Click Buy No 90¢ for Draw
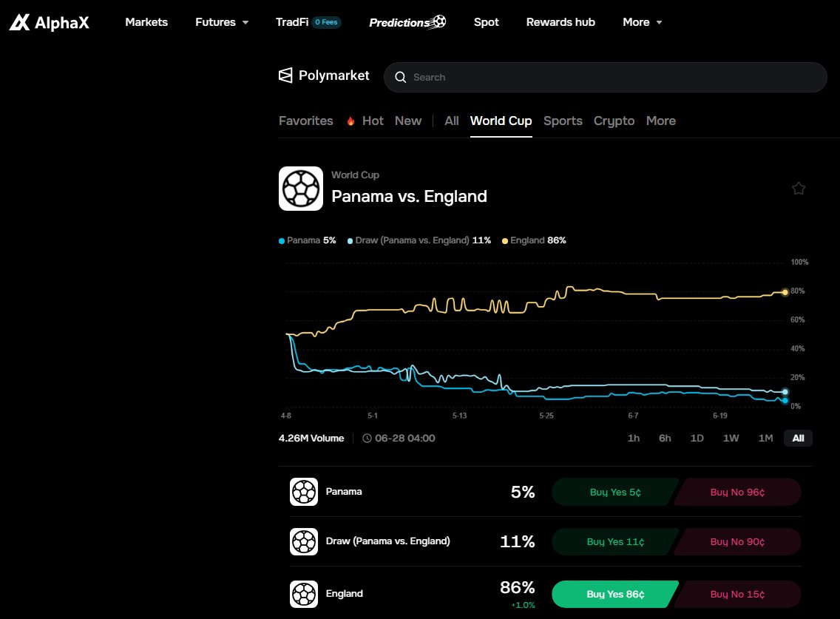Screen dimensions: 840x619 click(737, 541)
